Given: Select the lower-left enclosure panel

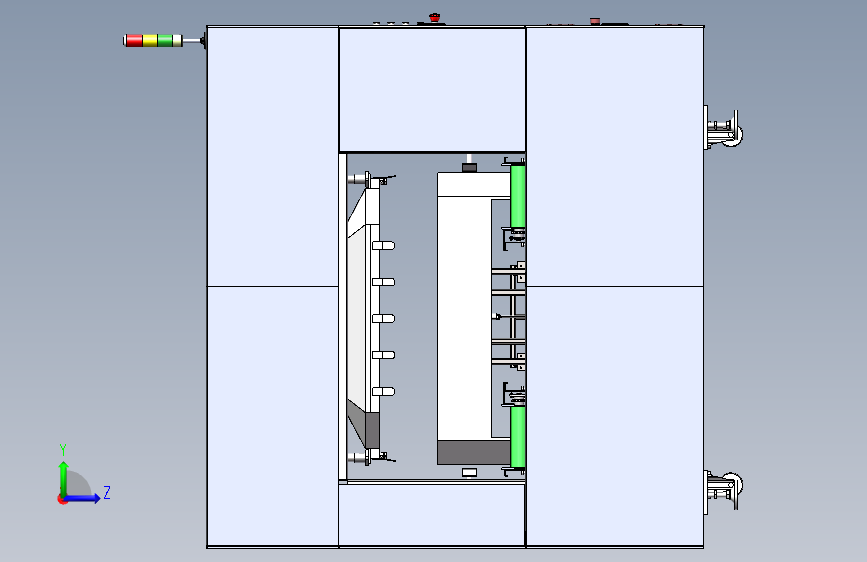Looking at the screenshot, I should coord(273,416).
